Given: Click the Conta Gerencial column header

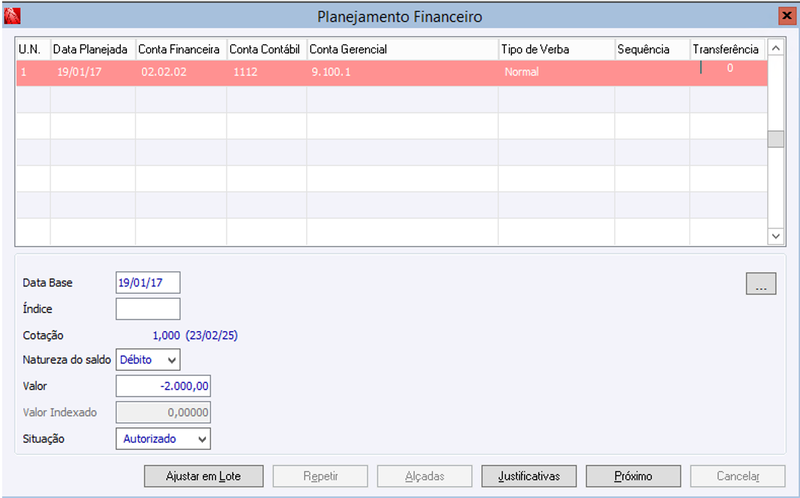Looking at the screenshot, I should pos(402,49).
